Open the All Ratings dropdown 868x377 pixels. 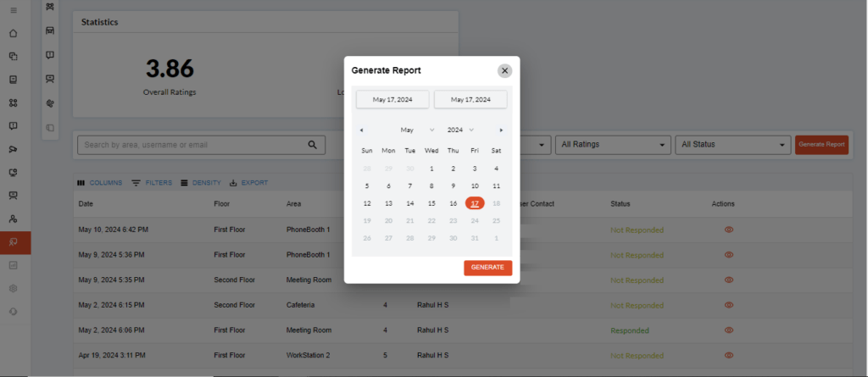(610, 145)
